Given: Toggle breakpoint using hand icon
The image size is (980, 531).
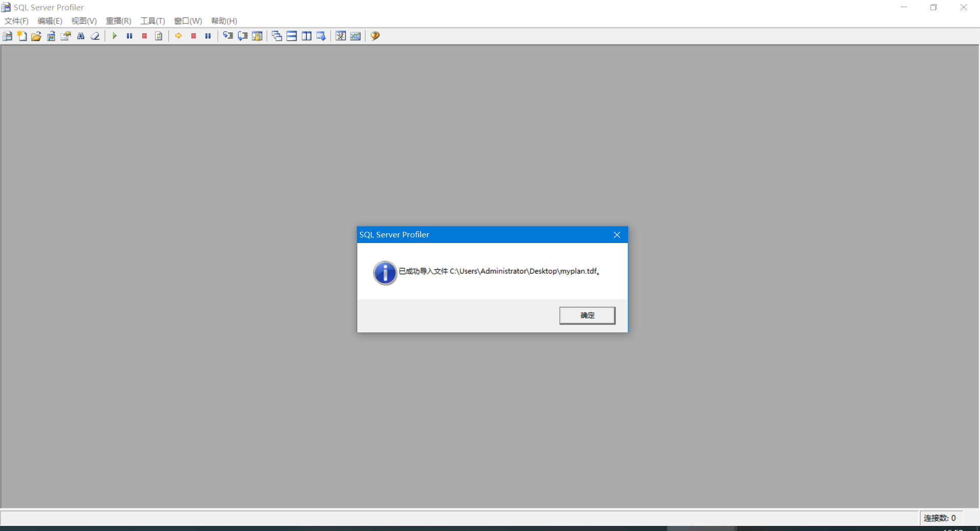Looking at the screenshot, I should (x=257, y=36).
